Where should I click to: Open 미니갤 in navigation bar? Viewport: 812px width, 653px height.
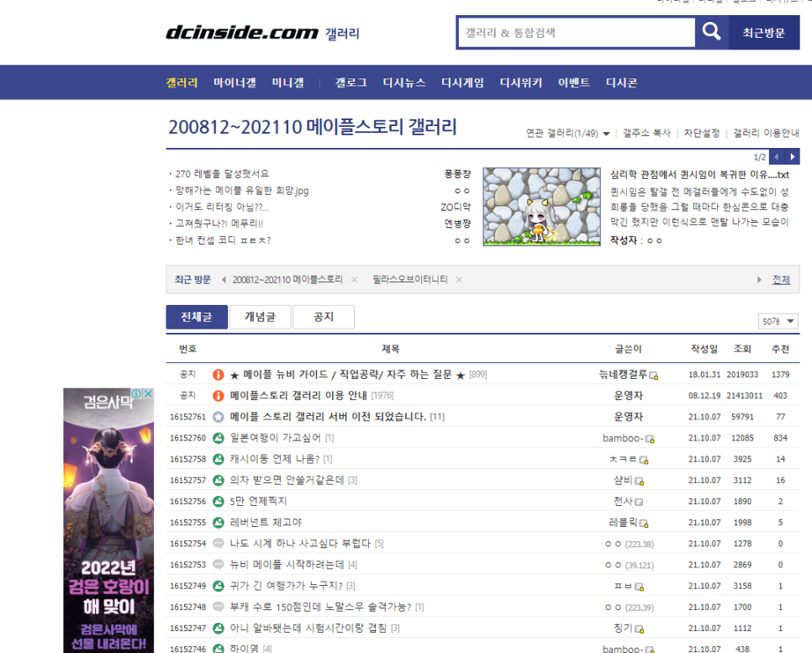pyautogui.click(x=288, y=82)
